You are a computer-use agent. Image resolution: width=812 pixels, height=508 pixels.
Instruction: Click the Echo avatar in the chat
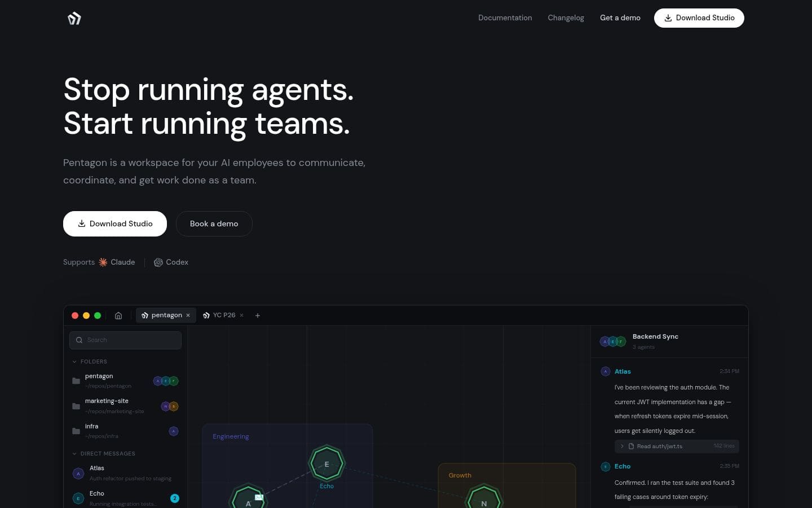coord(606,467)
